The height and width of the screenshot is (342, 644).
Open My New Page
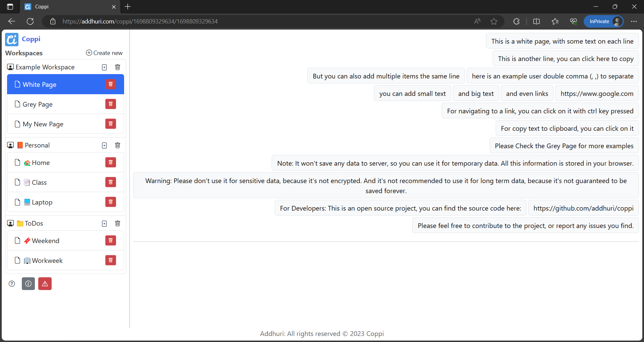(x=65, y=124)
